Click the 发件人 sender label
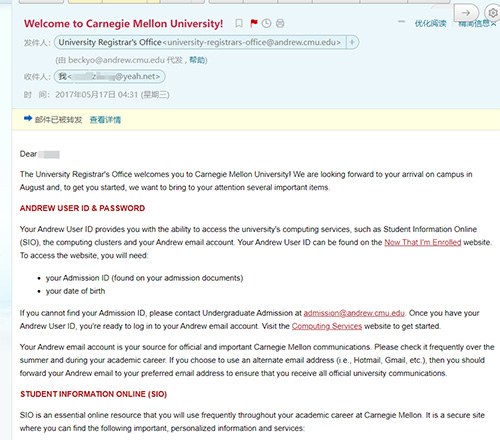The width and height of the screenshot is (500, 440). pos(37,43)
